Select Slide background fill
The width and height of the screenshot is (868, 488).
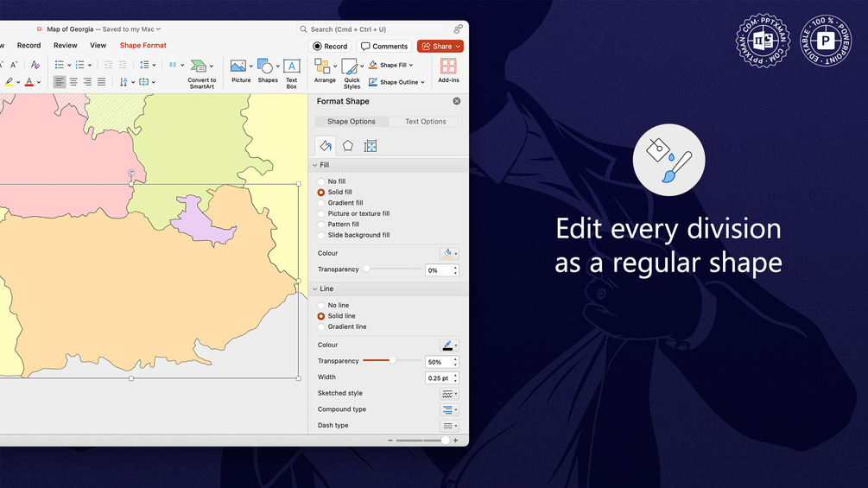click(321, 235)
